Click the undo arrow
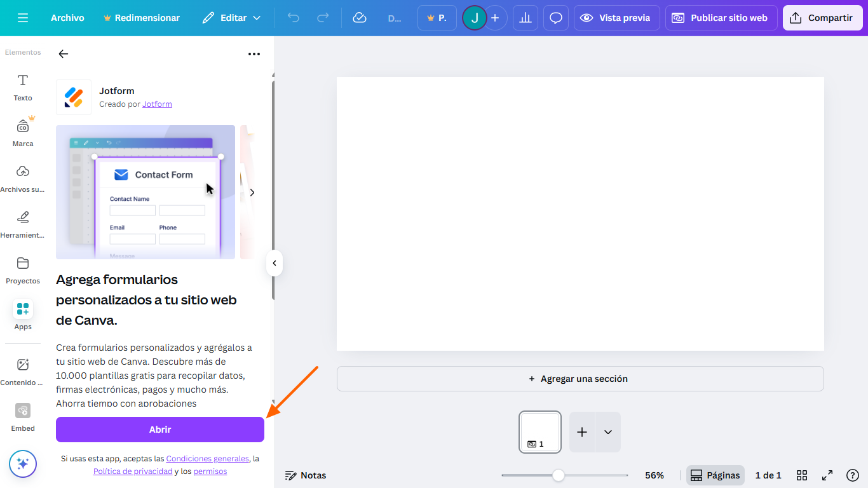 click(x=294, y=18)
